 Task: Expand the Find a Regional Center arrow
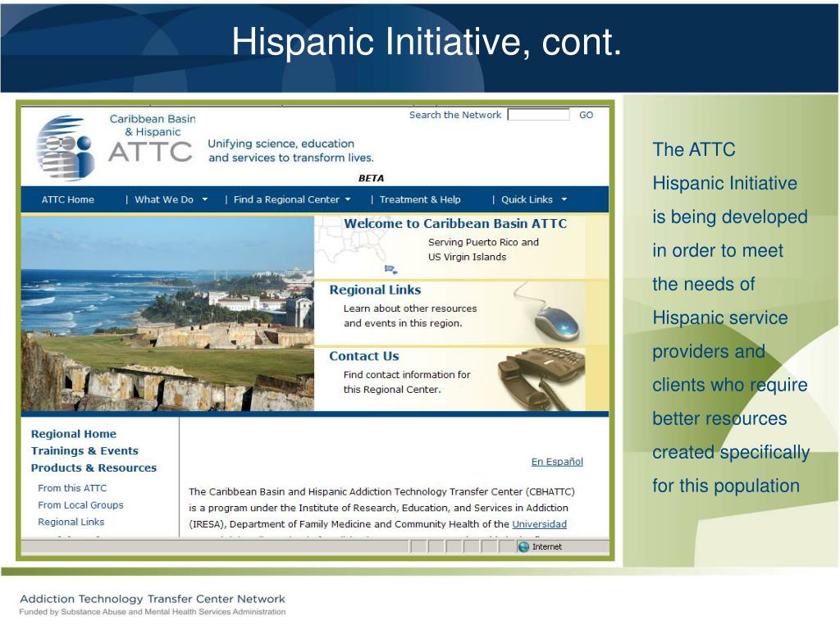348,199
